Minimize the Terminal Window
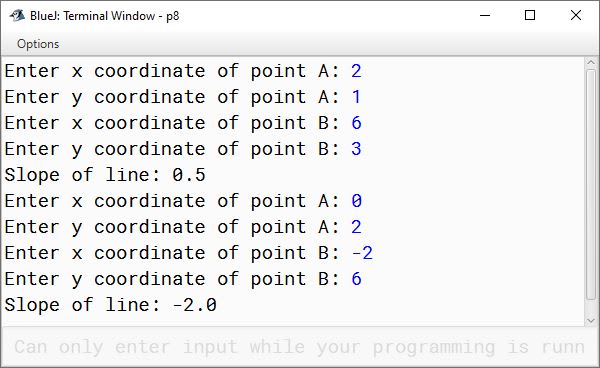 (485, 15)
